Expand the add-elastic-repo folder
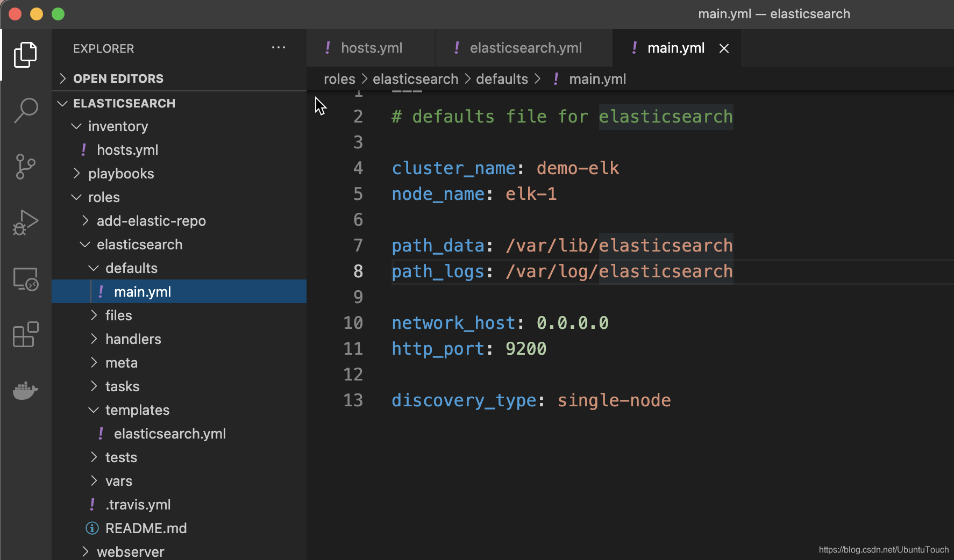Viewport: 954px width, 560px height. click(85, 221)
